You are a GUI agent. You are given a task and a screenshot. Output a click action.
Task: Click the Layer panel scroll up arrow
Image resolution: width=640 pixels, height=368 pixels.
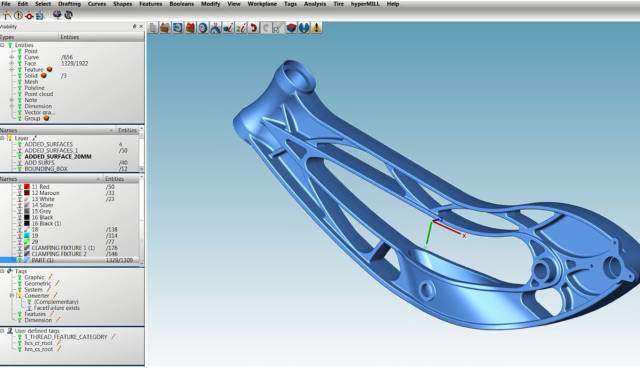pyautogui.click(x=142, y=129)
